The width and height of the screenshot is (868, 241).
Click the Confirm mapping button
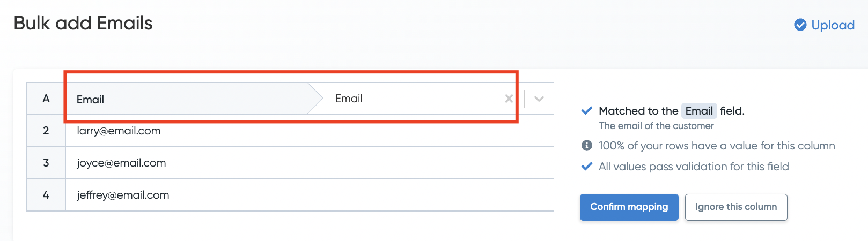coord(629,207)
